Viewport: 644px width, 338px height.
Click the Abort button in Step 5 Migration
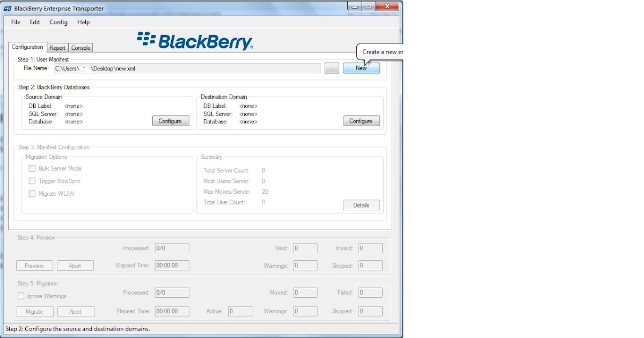point(75,311)
